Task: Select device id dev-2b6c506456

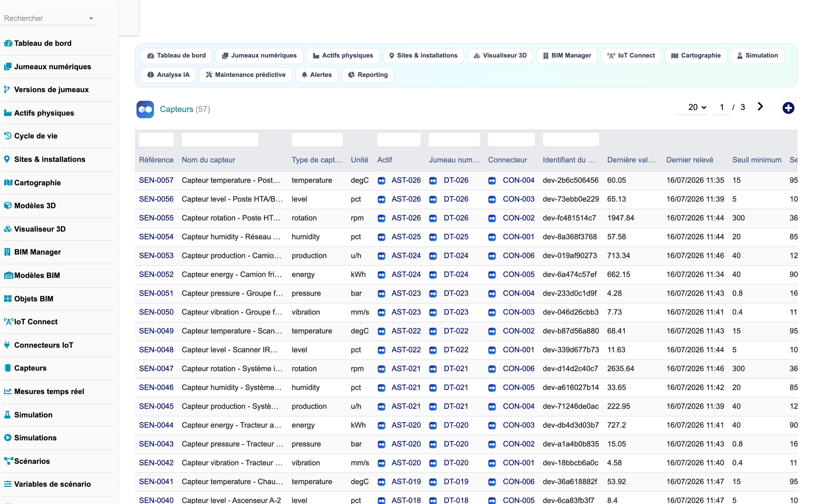Action: [x=570, y=180]
